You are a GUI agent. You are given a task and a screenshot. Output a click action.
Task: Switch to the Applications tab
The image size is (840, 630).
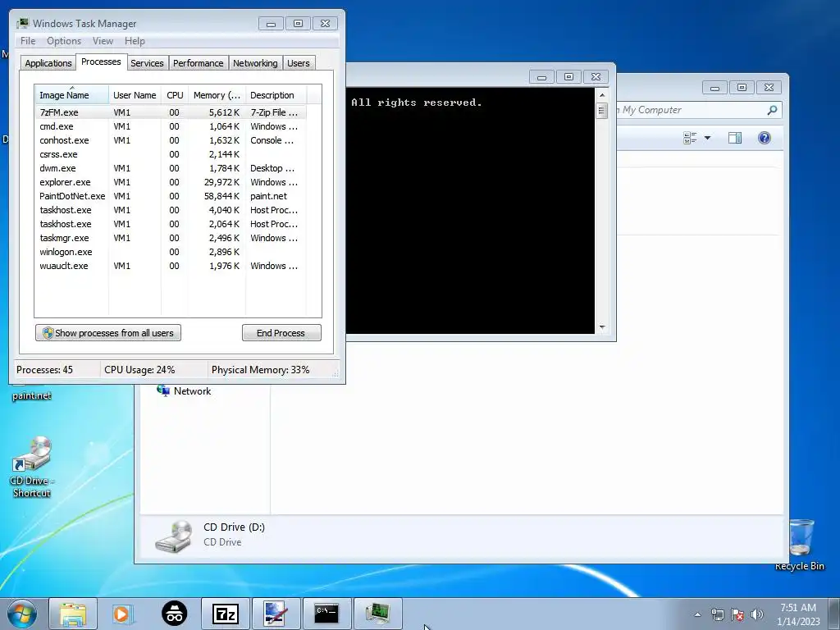(x=48, y=63)
